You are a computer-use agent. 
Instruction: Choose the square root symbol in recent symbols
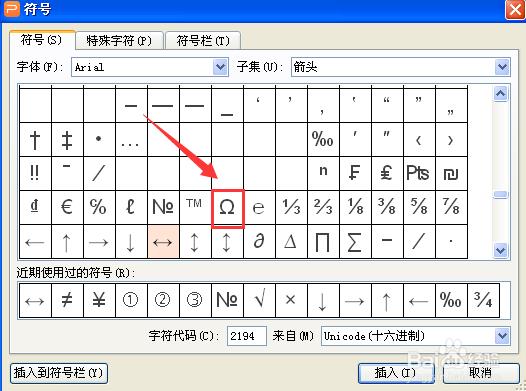pyautogui.click(x=259, y=300)
